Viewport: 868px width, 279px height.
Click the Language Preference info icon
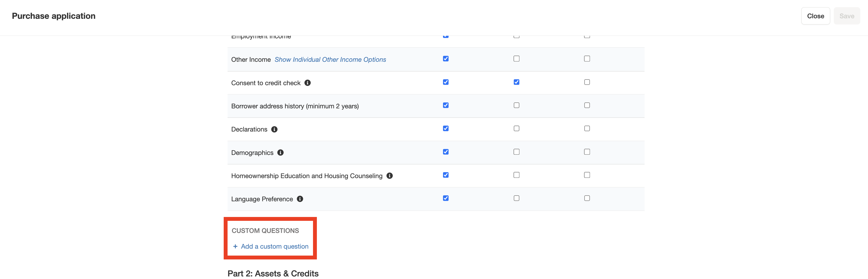[300, 199]
